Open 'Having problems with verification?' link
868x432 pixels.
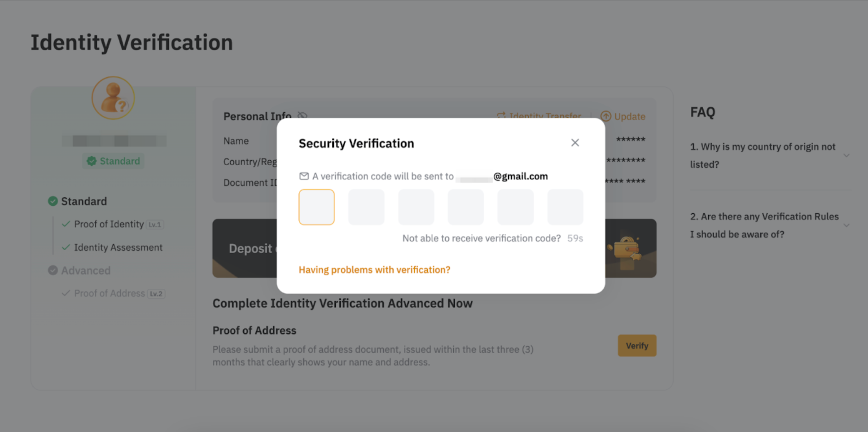point(374,270)
